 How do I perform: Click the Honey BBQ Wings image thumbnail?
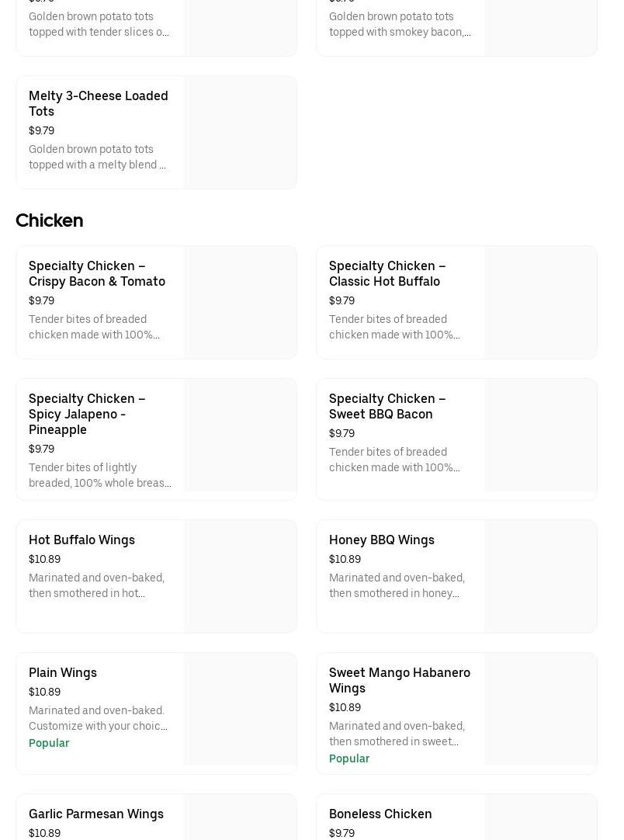pyautogui.click(x=540, y=576)
